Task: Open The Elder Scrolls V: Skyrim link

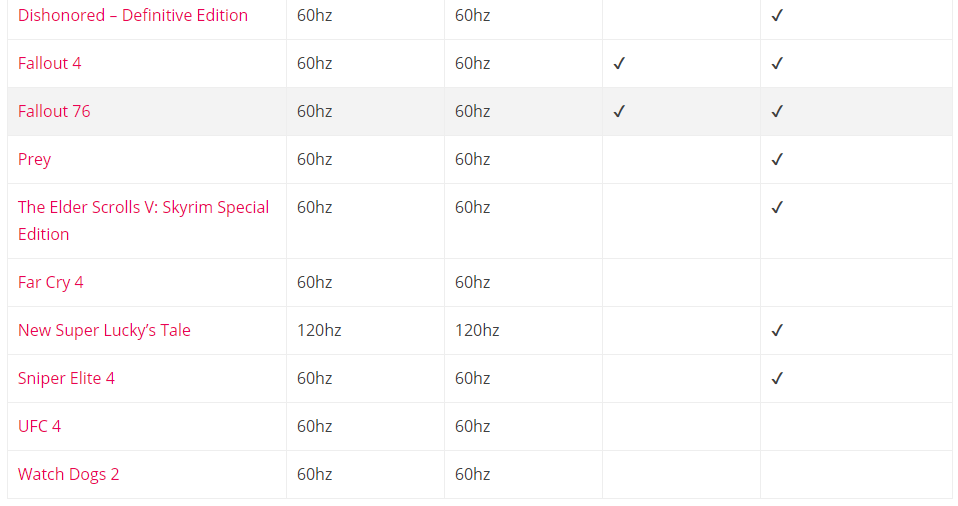Action: [x=144, y=221]
